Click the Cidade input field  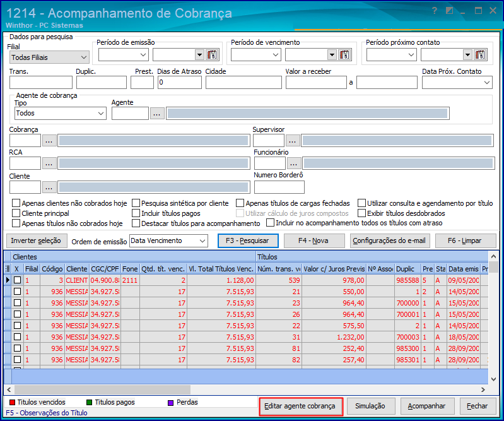[243, 83]
